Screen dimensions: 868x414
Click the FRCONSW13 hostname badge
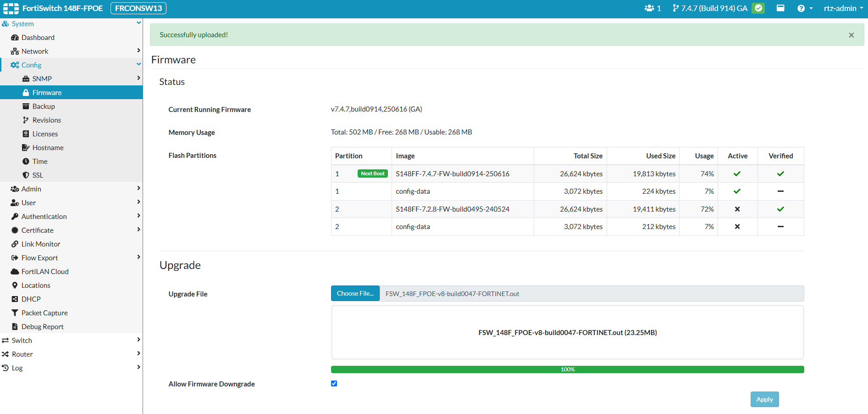click(x=138, y=8)
